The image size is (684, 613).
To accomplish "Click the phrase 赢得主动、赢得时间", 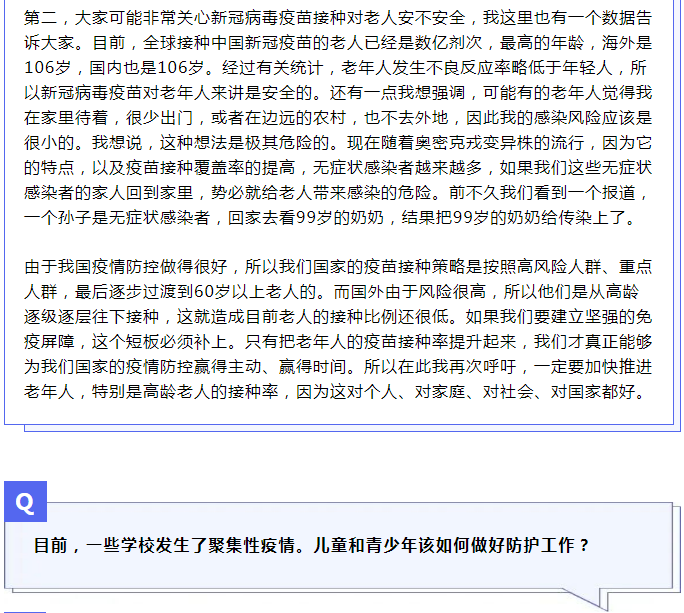I will coord(270,366).
